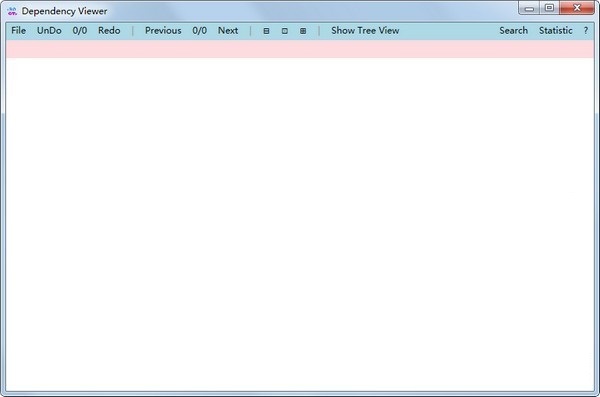
Task: Click UnDo in the toolbar
Action: (49, 31)
